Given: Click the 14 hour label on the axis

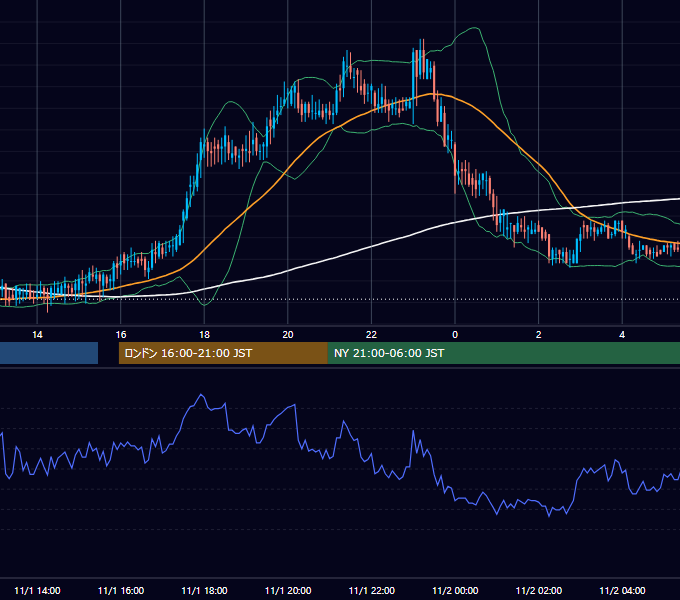Looking at the screenshot, I should pos(37,335).
